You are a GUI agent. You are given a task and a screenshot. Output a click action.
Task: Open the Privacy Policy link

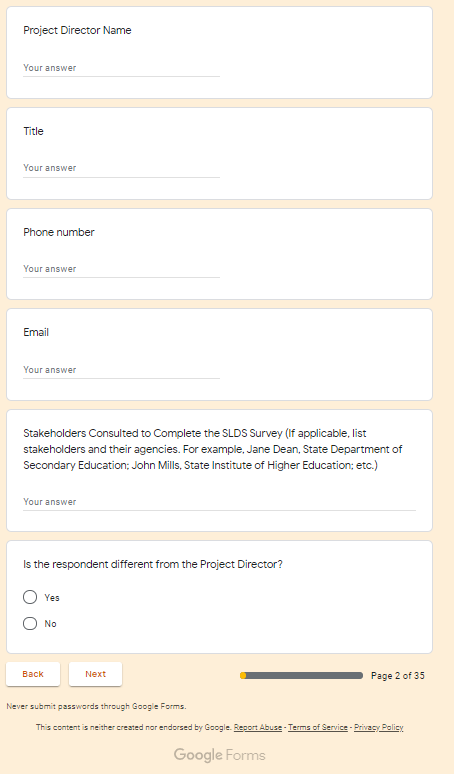pyautogui.click(x=378, y=727)
